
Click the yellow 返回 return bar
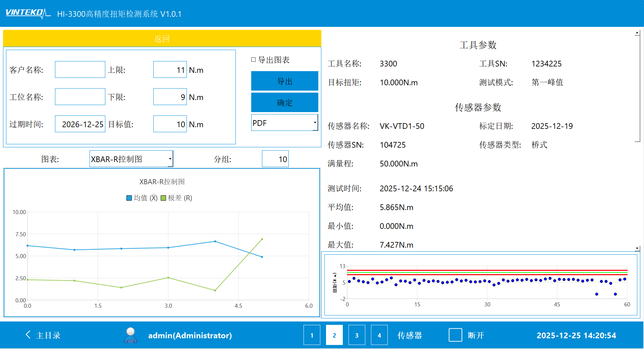[162, 39]
